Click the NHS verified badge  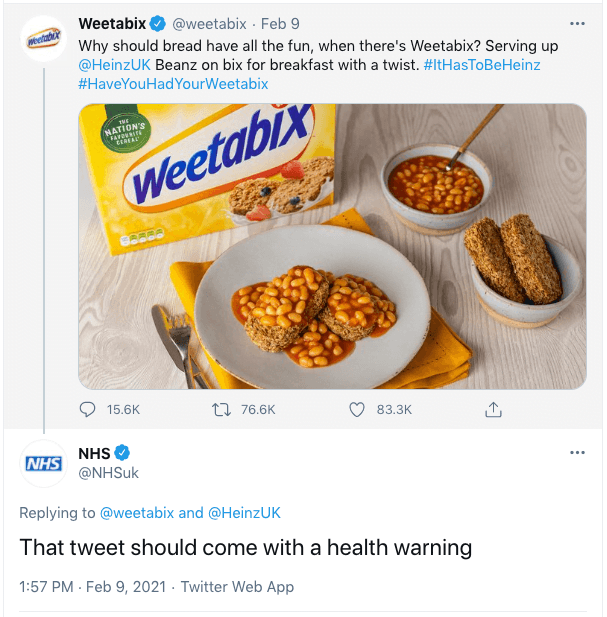tap(123, 453)
